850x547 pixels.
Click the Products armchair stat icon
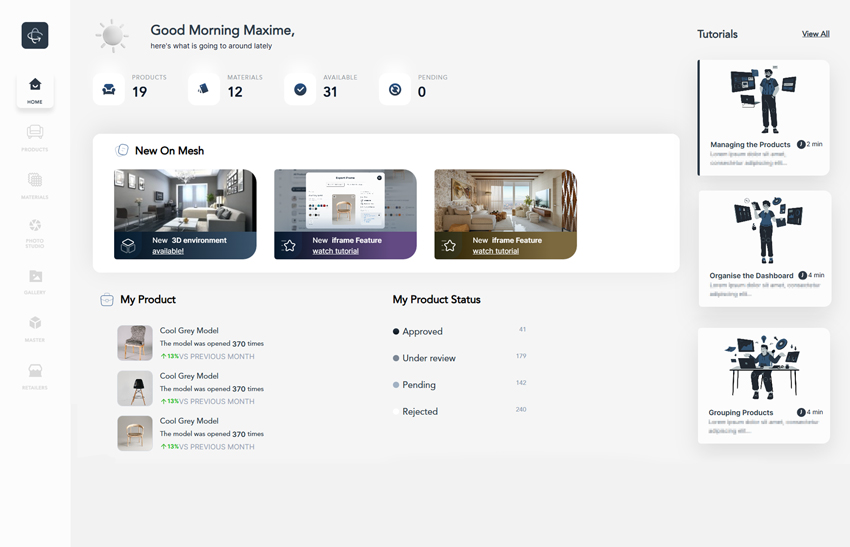(x=109, y=89)
